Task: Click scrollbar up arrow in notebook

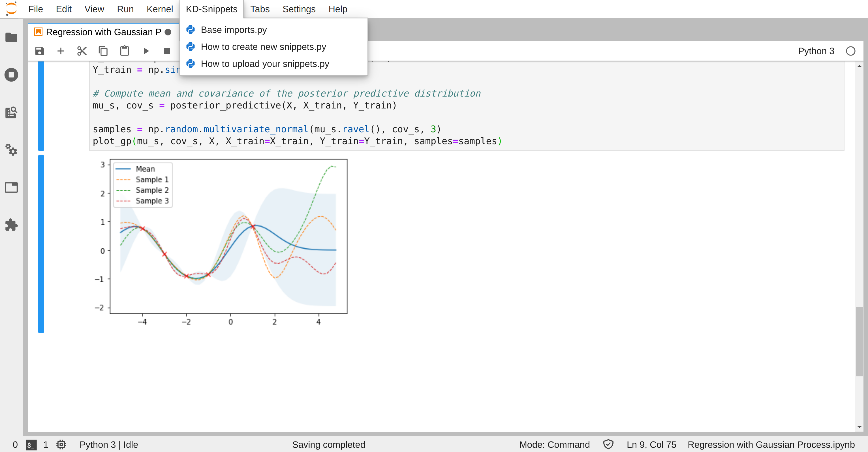Action: (859, 66)
